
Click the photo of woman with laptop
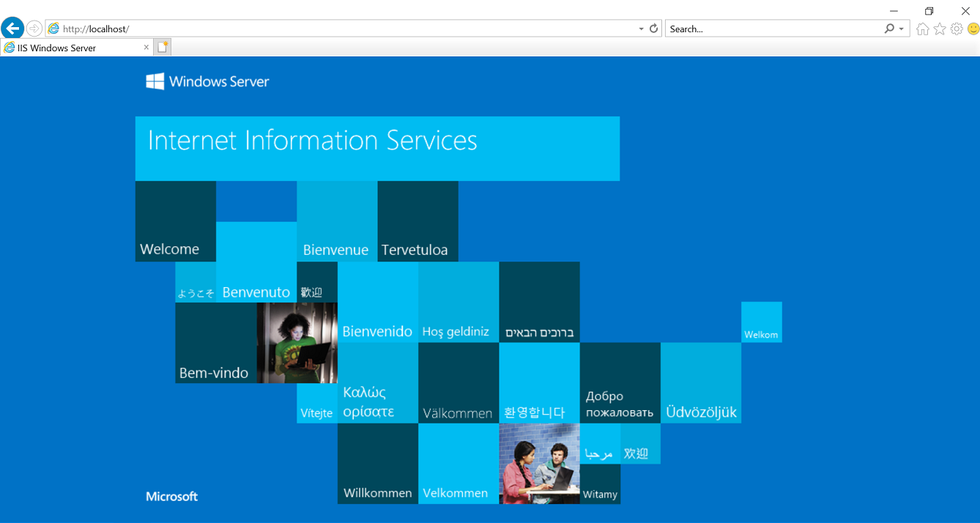click(297, 343)
